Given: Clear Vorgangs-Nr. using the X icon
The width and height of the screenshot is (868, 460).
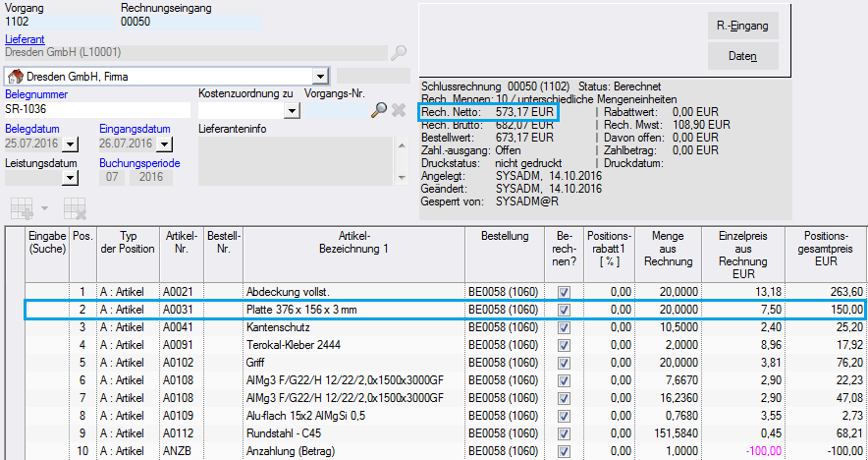Looking at the screenshot, I should point(399,110).
